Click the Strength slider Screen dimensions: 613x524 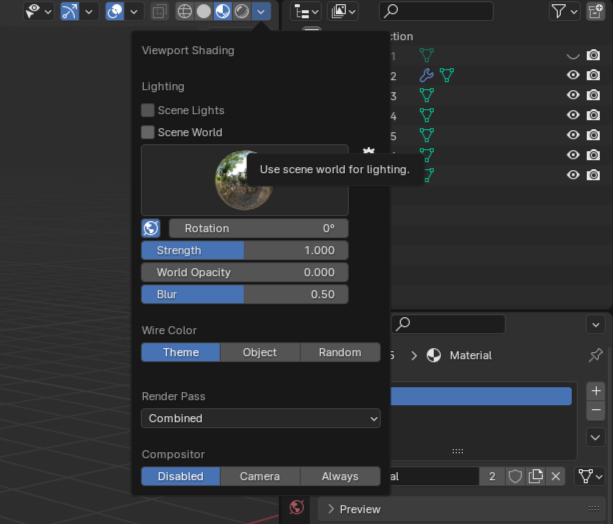245,250
